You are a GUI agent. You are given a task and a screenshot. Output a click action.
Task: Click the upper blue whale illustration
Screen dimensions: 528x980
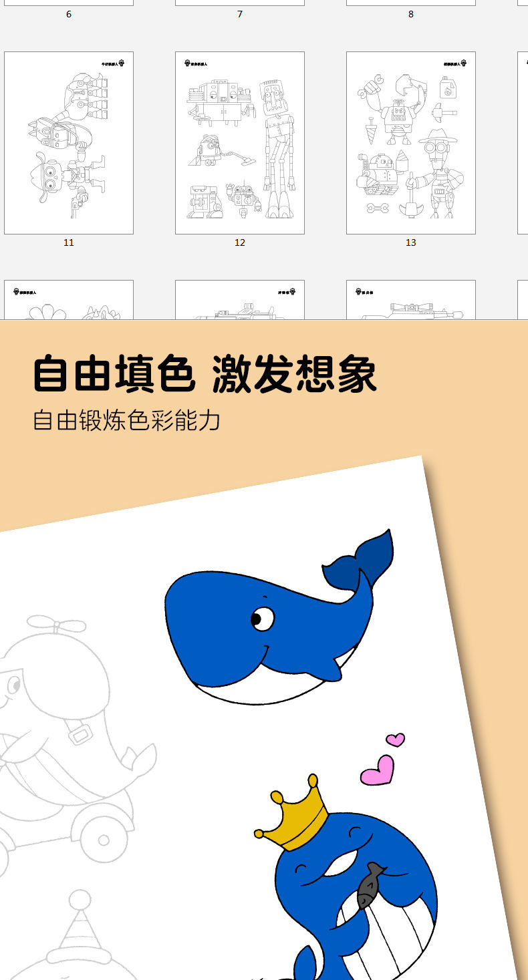(x=279, y=618)
